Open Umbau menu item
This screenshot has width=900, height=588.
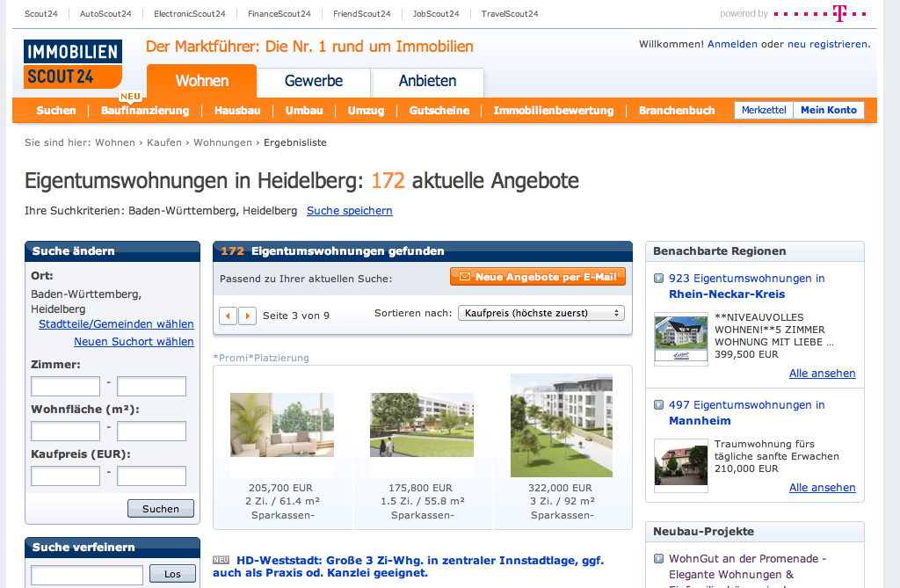coord(304,110)
